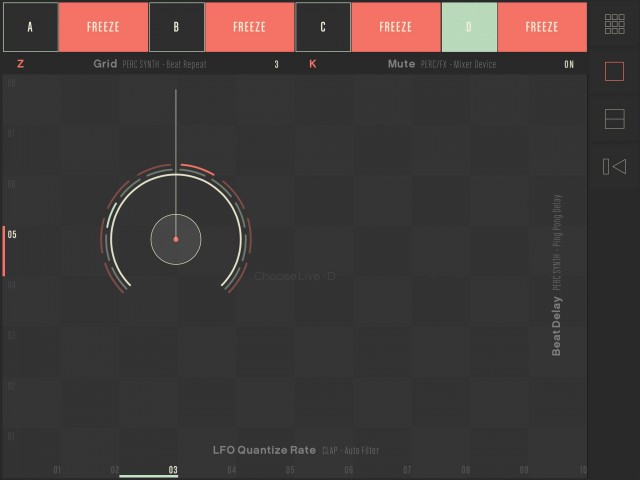Viewport: 640px width, 480px height.
Task: Switch to the C slot tab
Action: coord(323,27)
